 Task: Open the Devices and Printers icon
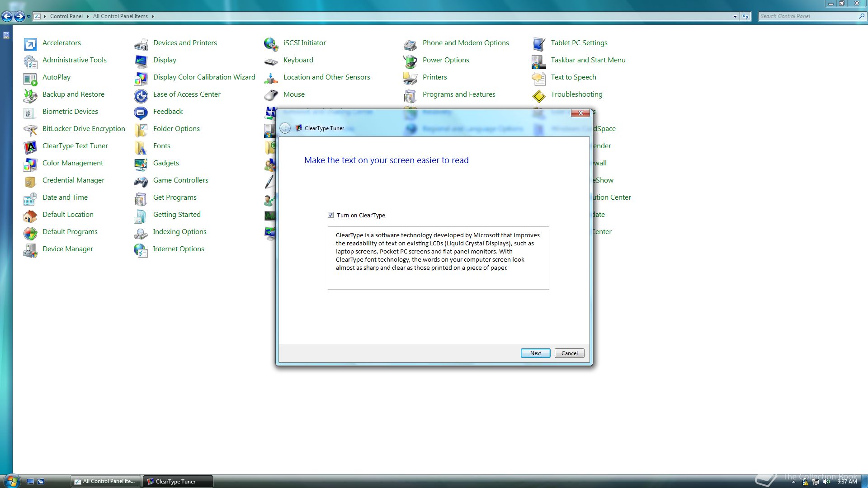(x=141, y=44)
